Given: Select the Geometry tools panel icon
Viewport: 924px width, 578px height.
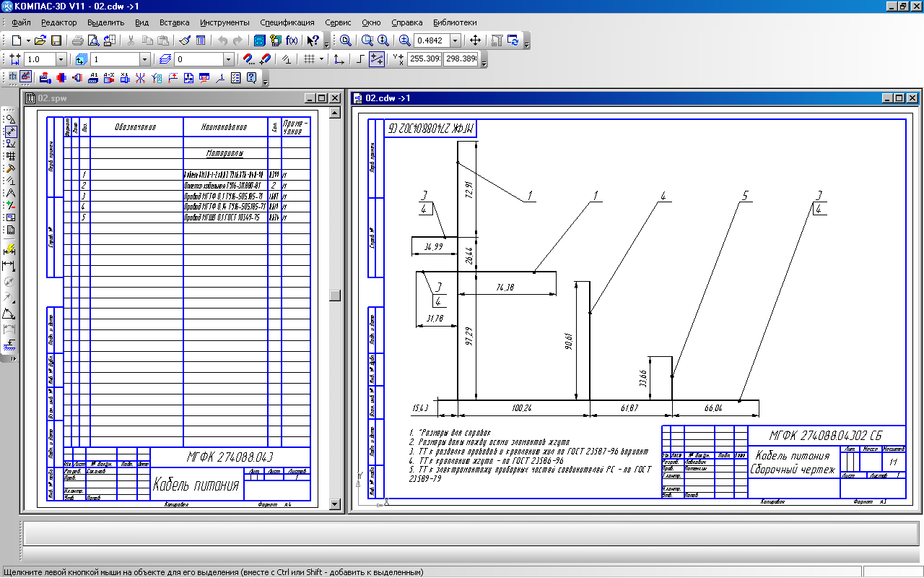Looking at the screenshot, I should tap(10, 118).
